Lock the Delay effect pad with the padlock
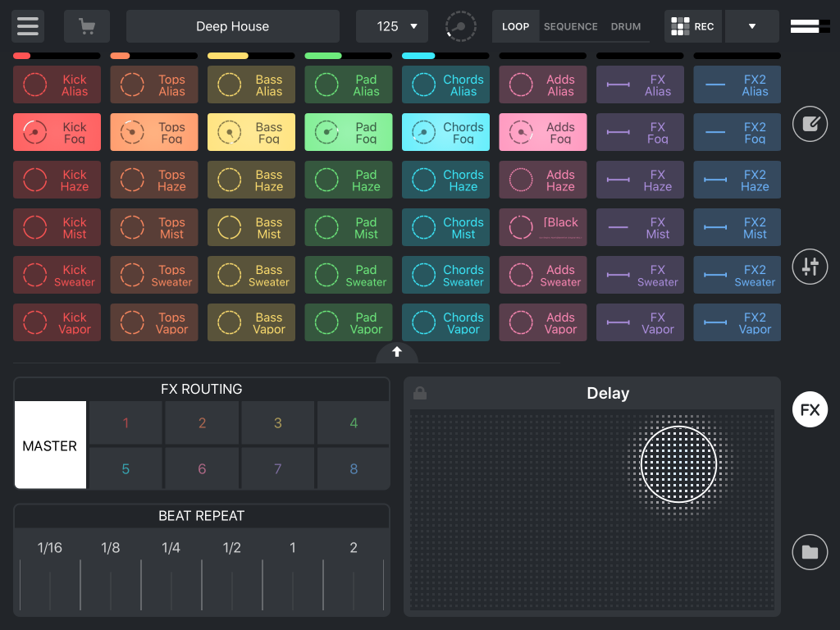Image resolution: width=840 pixels, height=630 pixels. click(420, 393)
